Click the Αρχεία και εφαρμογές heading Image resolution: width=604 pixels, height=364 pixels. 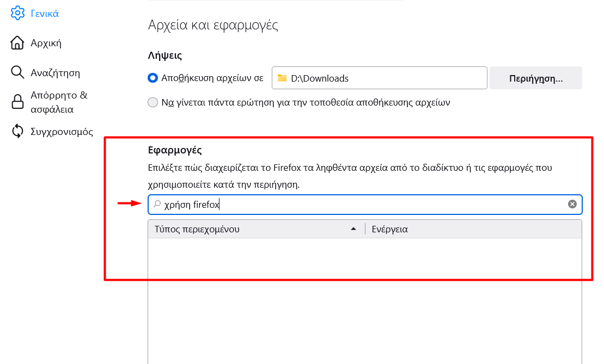coord(213,25)
